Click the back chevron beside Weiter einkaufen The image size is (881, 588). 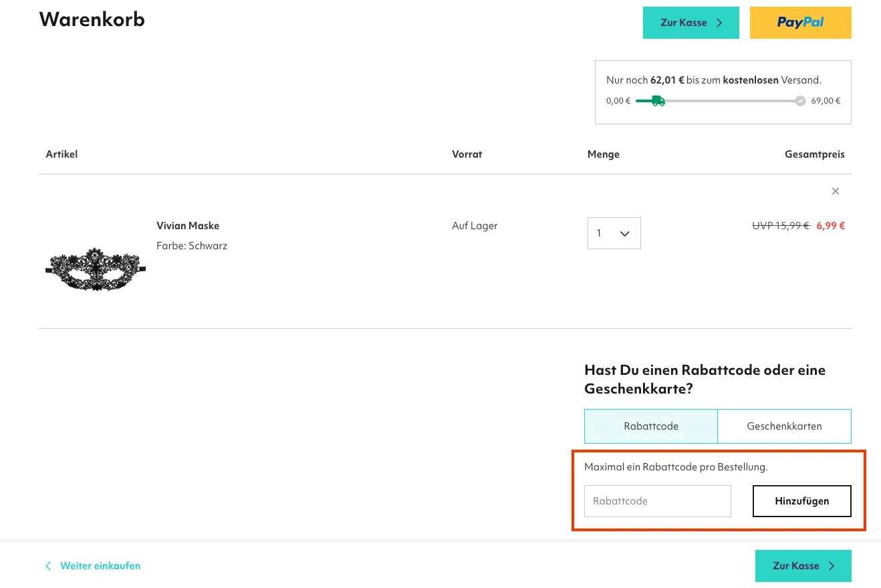click(x=48, y=566)
